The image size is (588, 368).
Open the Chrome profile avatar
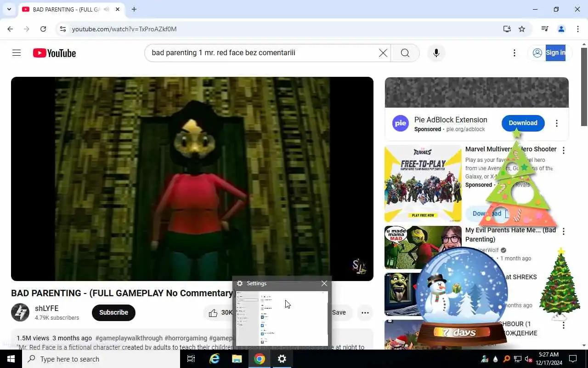pyautogui.click(x=561, y=29)
